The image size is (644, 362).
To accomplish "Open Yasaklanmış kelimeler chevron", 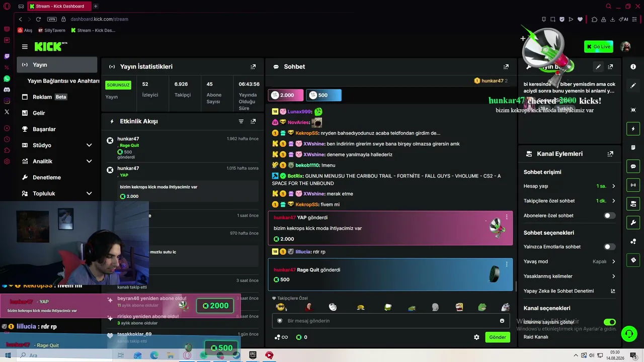I will coord(613,276).
